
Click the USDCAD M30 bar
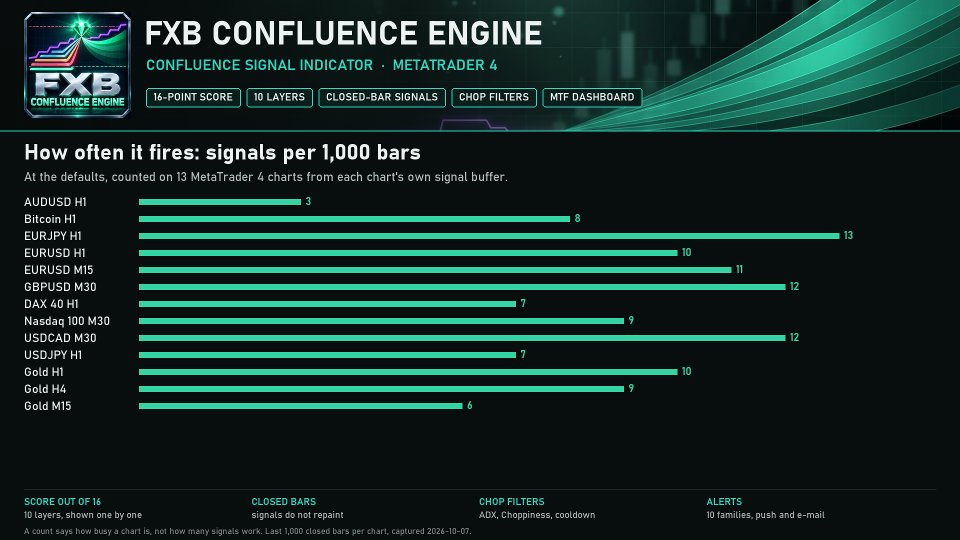(462, 338)
